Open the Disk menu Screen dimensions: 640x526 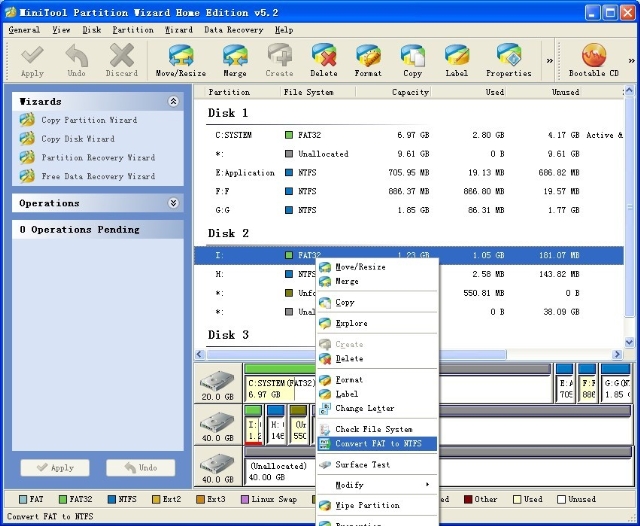click(x=92, y=30)
